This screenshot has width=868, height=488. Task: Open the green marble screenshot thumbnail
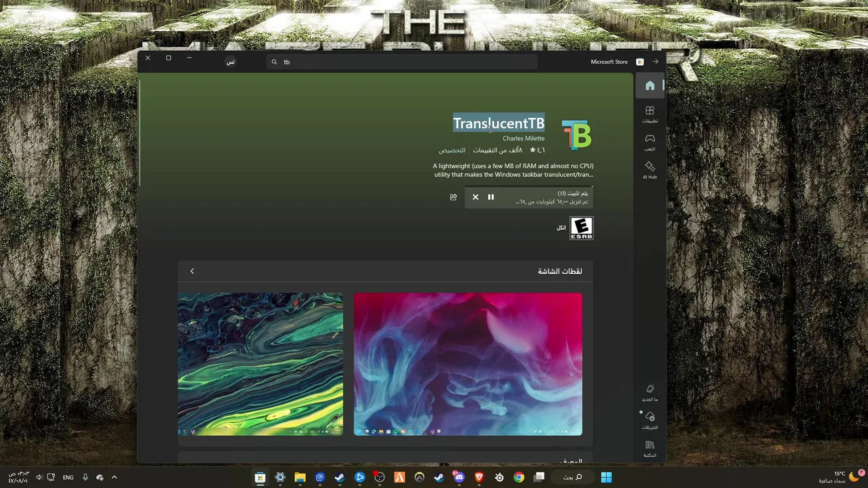pyautogui.click(x=260, y=364)
